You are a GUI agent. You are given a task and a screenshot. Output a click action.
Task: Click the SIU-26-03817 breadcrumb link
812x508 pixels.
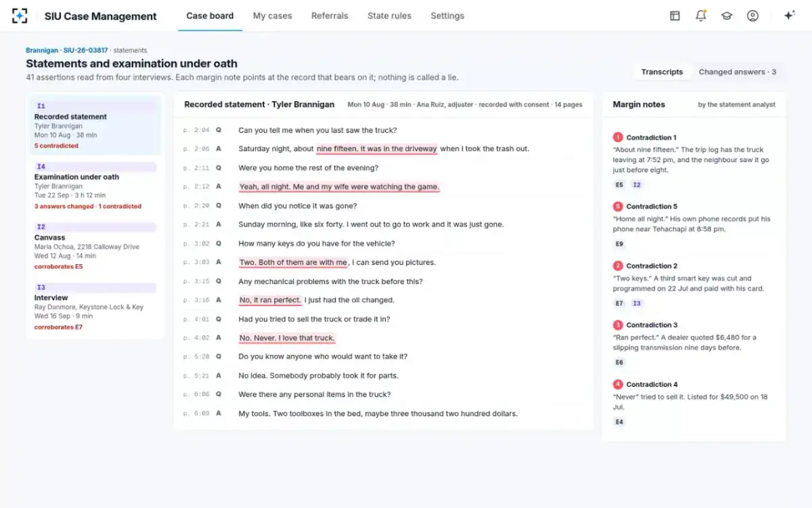(x=86, y=50)
